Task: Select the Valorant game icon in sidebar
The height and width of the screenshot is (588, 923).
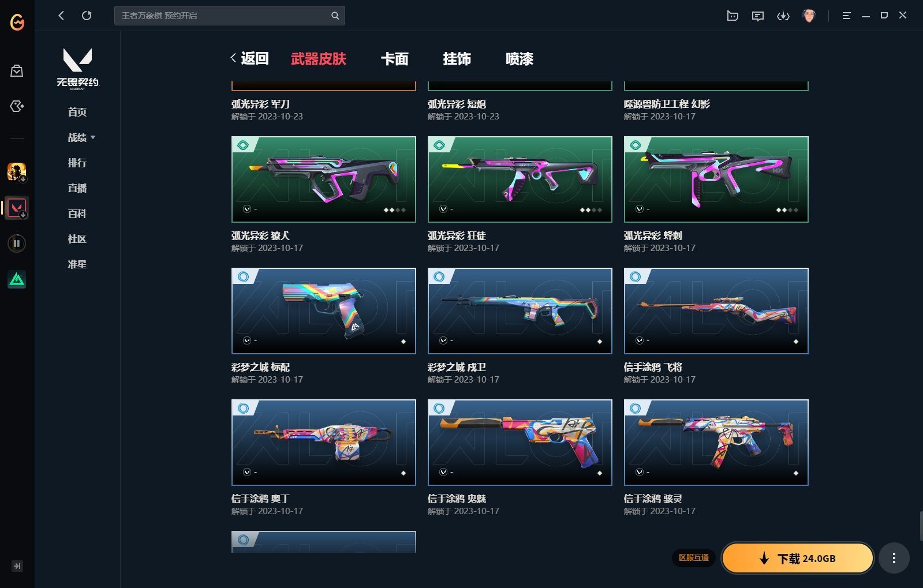Action: tap(17, 208)
